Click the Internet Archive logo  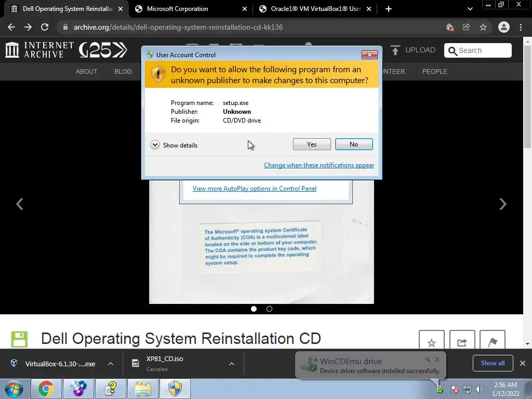(39, 50)
